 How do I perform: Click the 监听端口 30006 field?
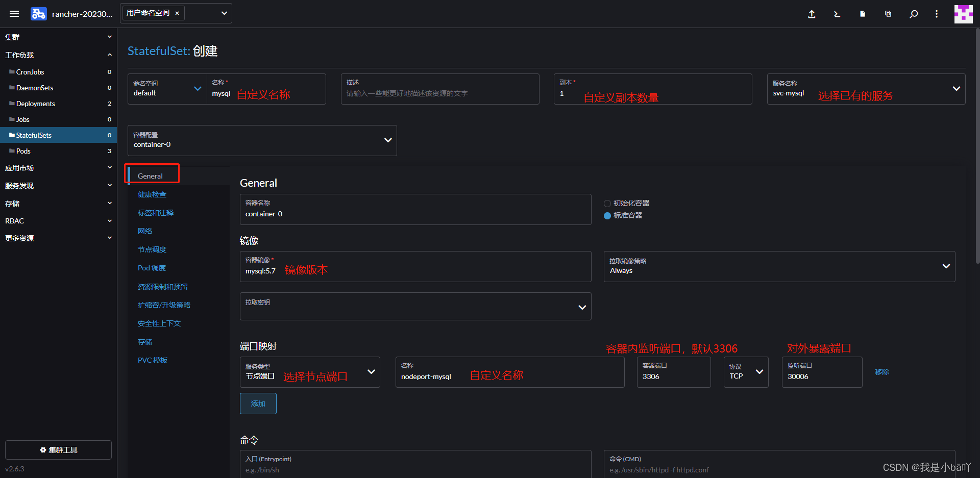[x=822, y=372]
